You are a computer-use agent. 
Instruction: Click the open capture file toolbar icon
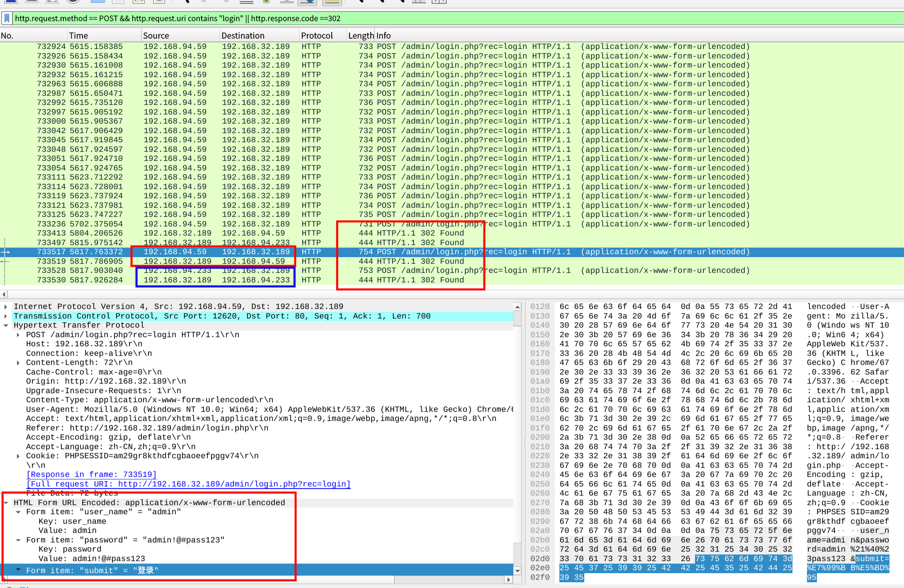[98, 1]
